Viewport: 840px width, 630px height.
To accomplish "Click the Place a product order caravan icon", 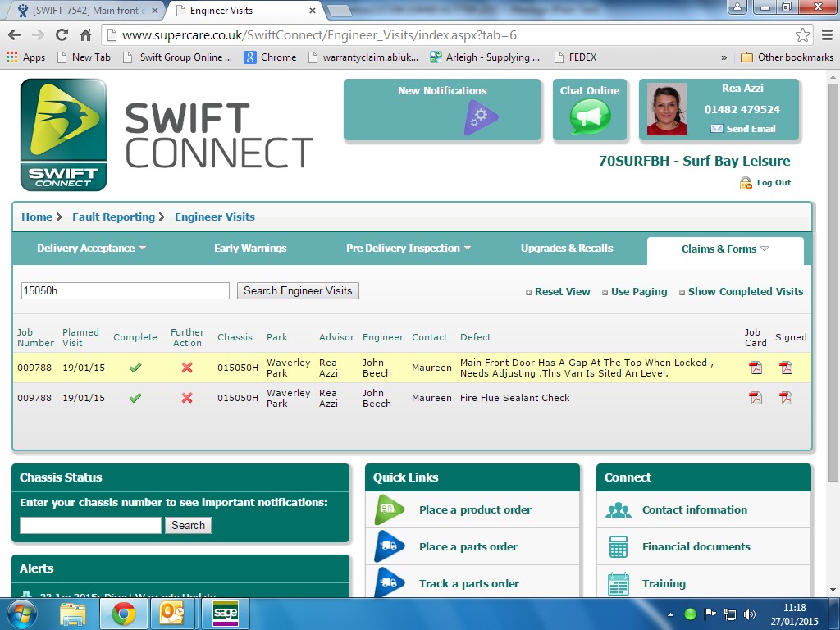I will 390,509.
